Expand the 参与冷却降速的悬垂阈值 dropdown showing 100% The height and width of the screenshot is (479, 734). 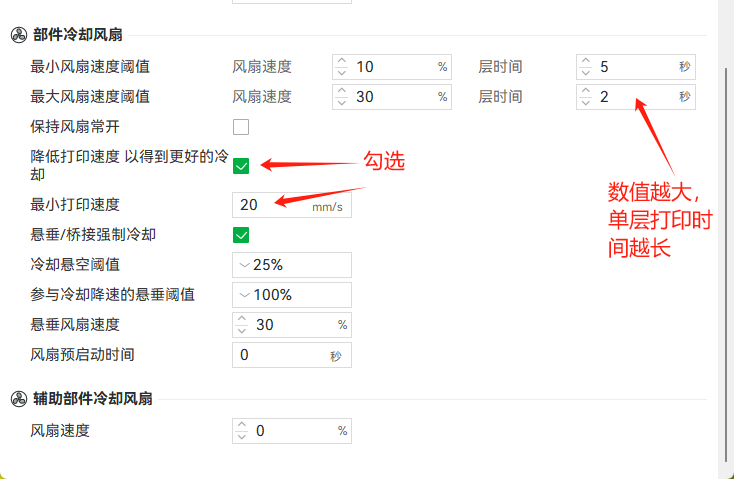[x=292, y=295]
